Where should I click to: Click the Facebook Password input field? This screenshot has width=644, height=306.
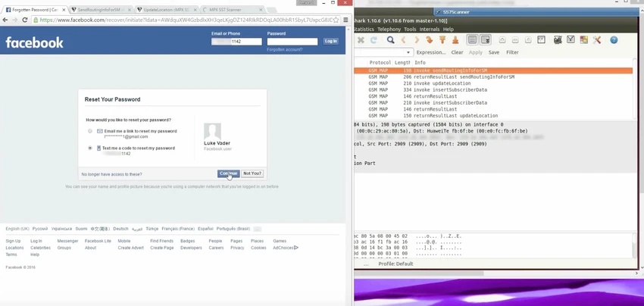pos(292,42)
